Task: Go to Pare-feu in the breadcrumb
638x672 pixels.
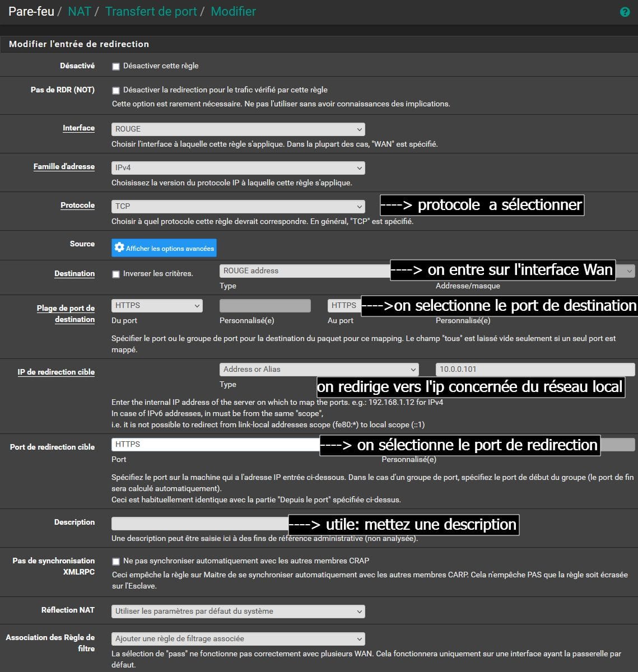Action: 31,11
